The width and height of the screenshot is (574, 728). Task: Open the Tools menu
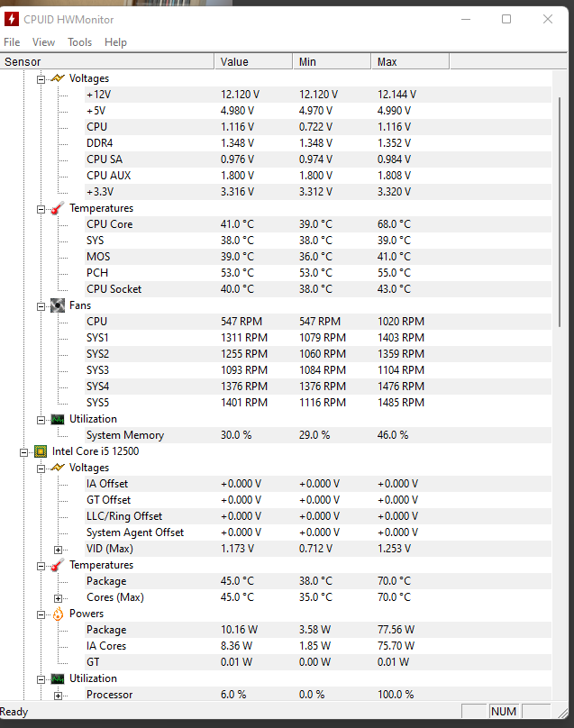(x=79, y=42)
